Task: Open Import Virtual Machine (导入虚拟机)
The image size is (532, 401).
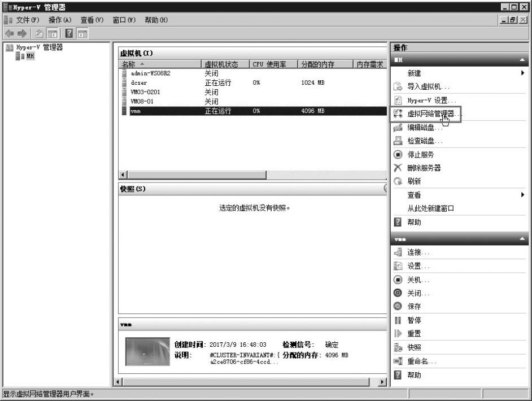Action: [x=428, y=86]
